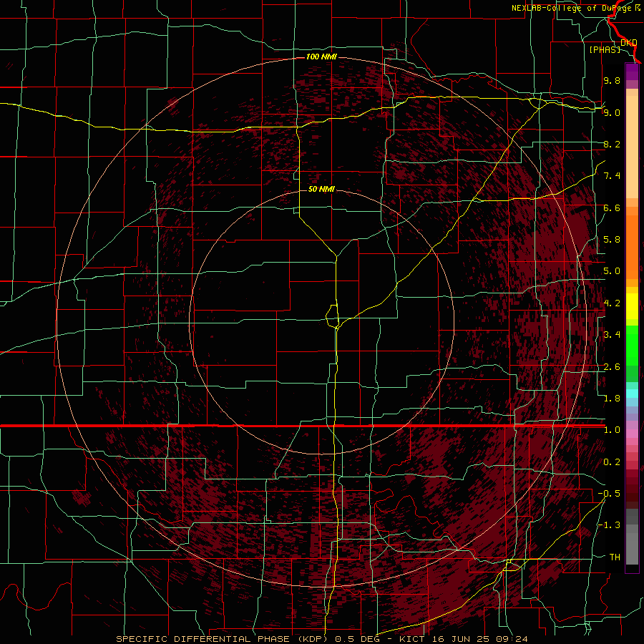Click the TH threshold label
The image size is (644, 644).
[x=615, y=557]
